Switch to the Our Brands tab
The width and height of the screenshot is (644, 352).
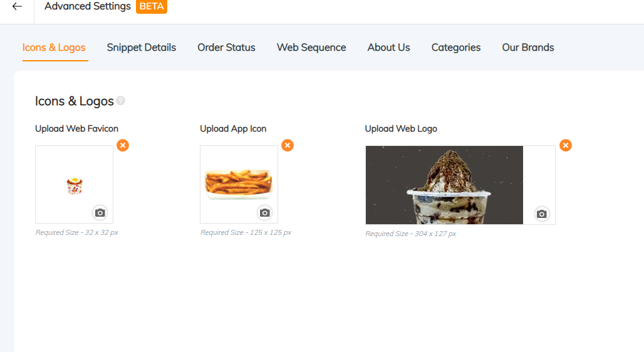click(527, 48)
